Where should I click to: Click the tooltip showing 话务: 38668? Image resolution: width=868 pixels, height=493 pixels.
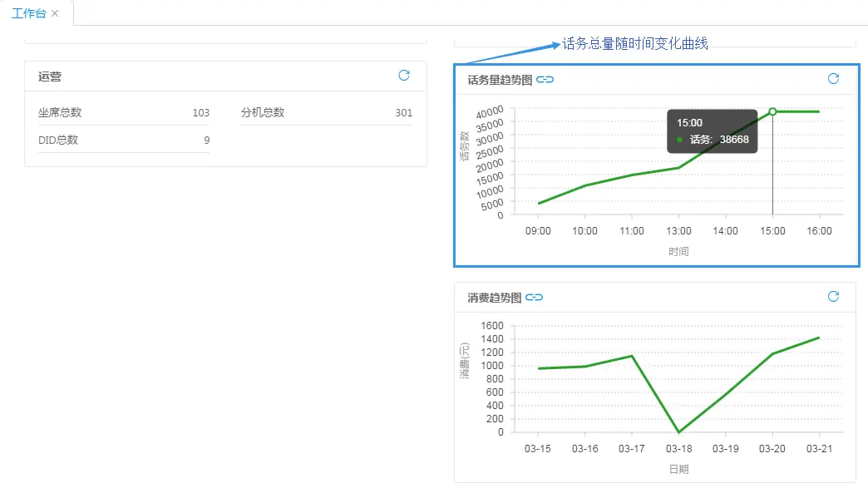(713, 133)
